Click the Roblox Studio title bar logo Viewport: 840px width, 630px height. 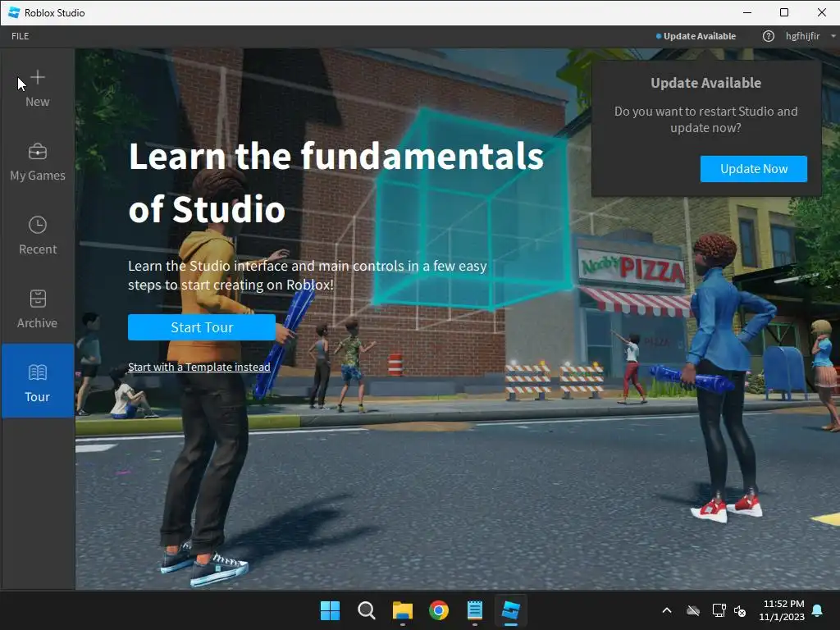[14, 12]
